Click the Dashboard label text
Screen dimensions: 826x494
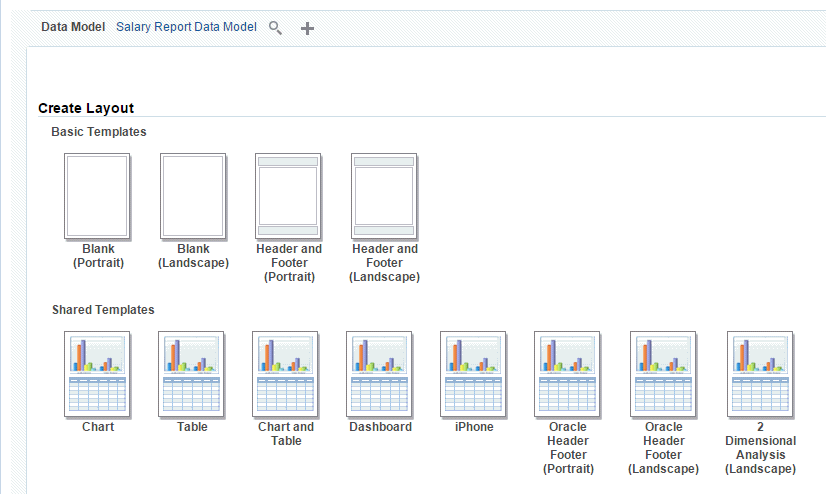380,427
